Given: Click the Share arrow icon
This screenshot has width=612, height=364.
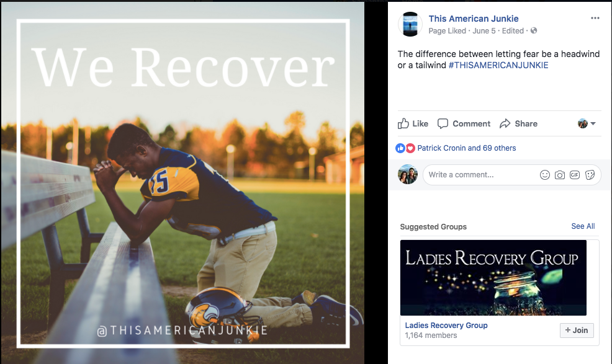Looking at the screenshot, I should 505,123.
